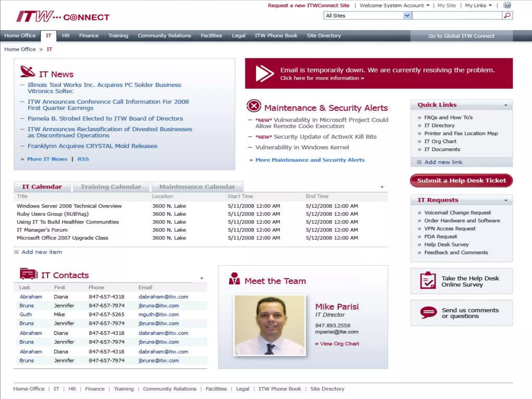The image size is (532, 399).
Task: Open Vulnerability in Windows Kernel alert
Action: coord(302,147)
